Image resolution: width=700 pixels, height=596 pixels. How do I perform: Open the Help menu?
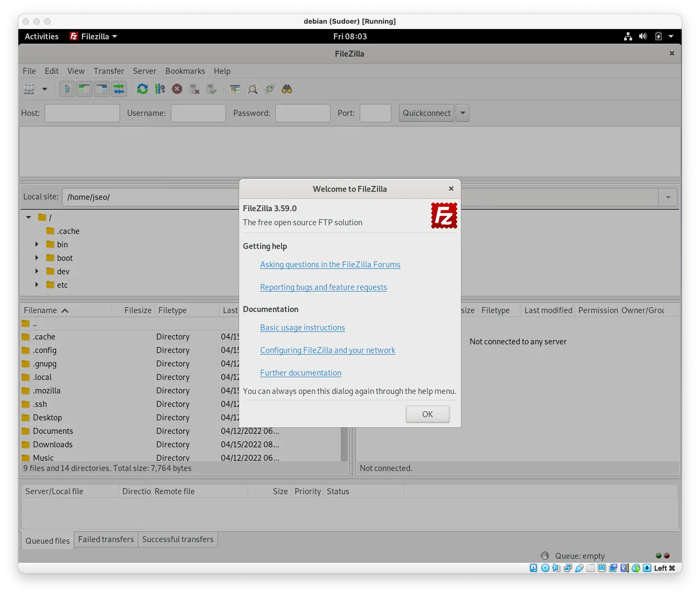click(222, 71)
